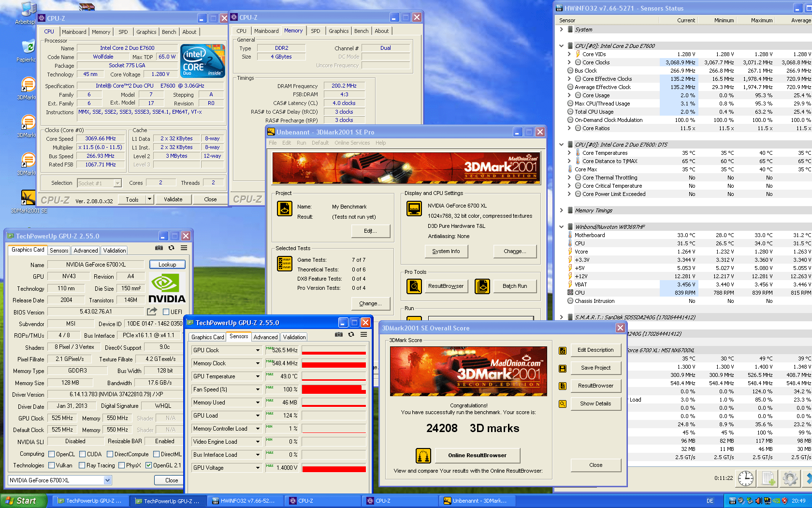Click the Validate button in CPU-Z
The image size is (812, 508).
(173, 199)
